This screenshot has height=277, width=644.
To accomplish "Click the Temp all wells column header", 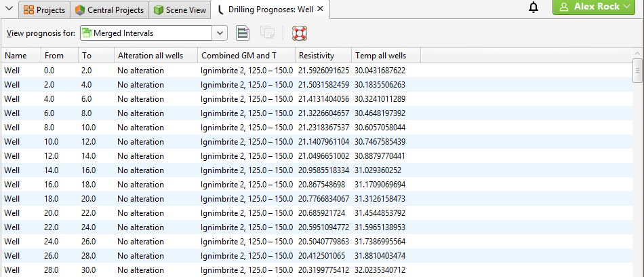I will [384, 55].
